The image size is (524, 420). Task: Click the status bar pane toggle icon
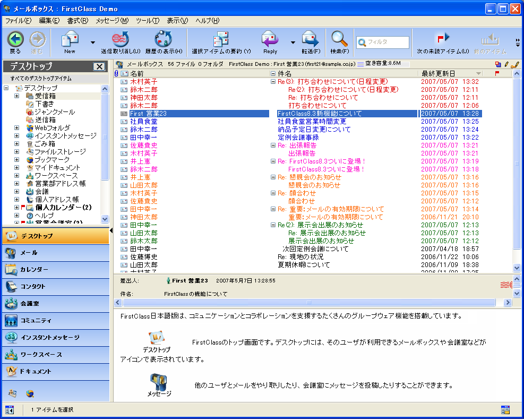(10, 409)
